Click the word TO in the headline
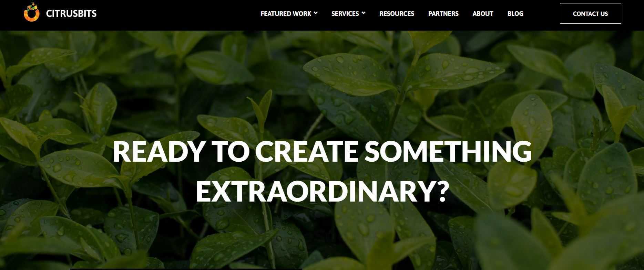Screen dimensions: 644x270 [230, 151]
